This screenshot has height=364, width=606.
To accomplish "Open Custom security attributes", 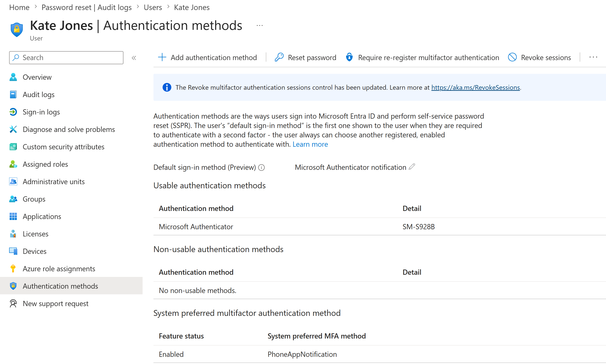I will pyautogui.click(x=71, y=147).
